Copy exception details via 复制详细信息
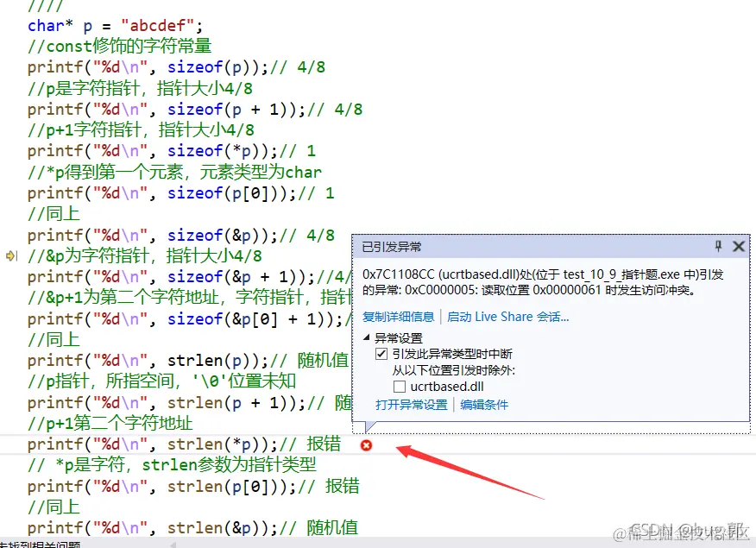 pyautogui.click(x=398, y=317)
